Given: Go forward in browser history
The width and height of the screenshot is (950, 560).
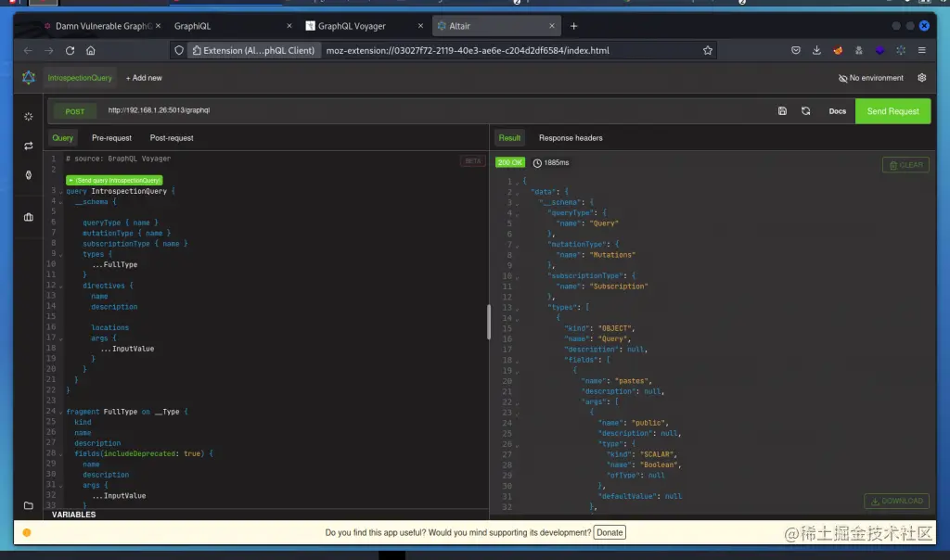Looking at the screenshot, I should pyautogui.click(x=49, y=50).
